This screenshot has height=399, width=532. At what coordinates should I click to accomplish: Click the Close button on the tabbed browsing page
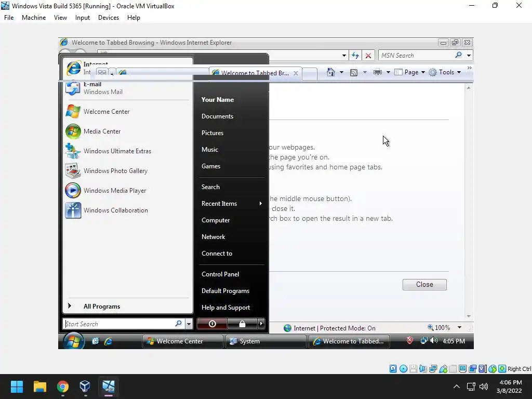tap(424, 285)
